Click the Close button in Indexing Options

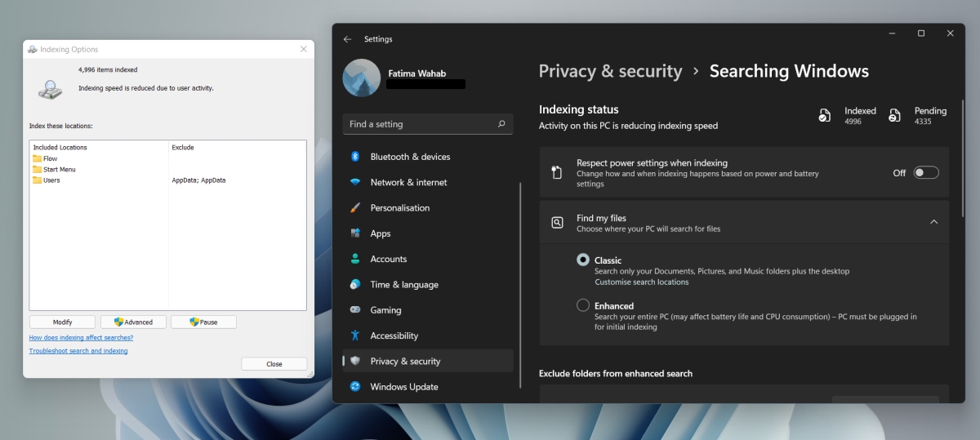274,364
